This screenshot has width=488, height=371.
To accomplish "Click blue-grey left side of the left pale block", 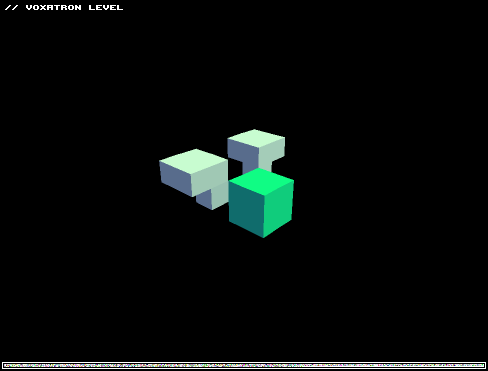I will 176,178.
